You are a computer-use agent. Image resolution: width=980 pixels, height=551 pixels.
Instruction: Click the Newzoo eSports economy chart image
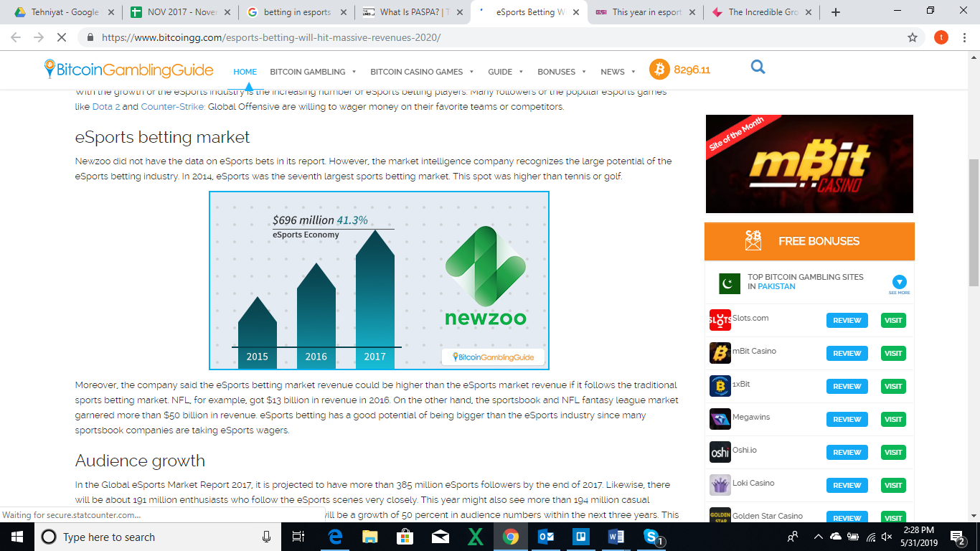coord(379,281)
